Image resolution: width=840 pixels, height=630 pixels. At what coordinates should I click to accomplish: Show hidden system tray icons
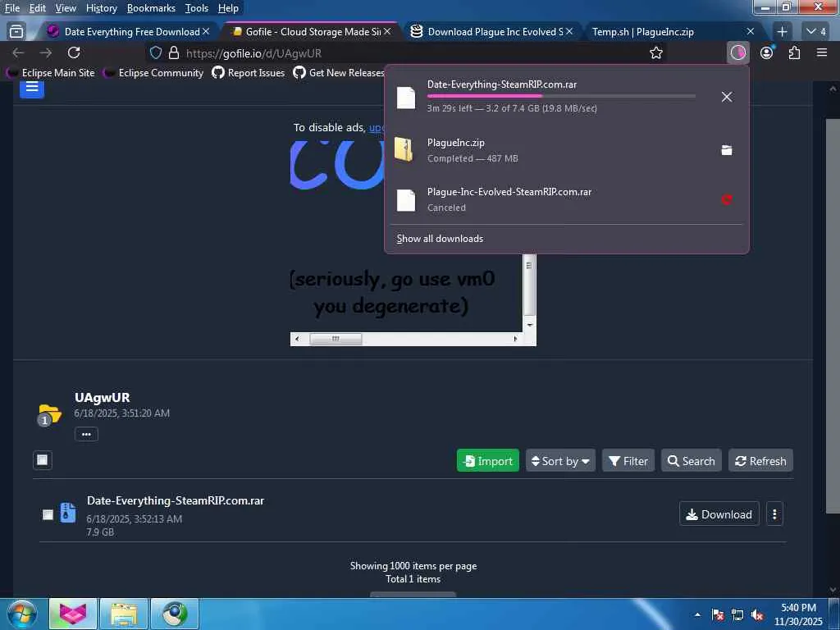click(697, 614)
